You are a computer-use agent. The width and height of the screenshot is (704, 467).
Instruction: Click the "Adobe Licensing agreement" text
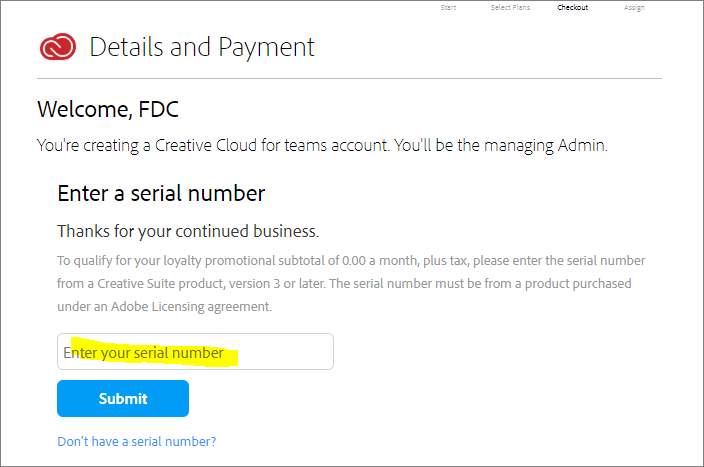tap(191, 307)
